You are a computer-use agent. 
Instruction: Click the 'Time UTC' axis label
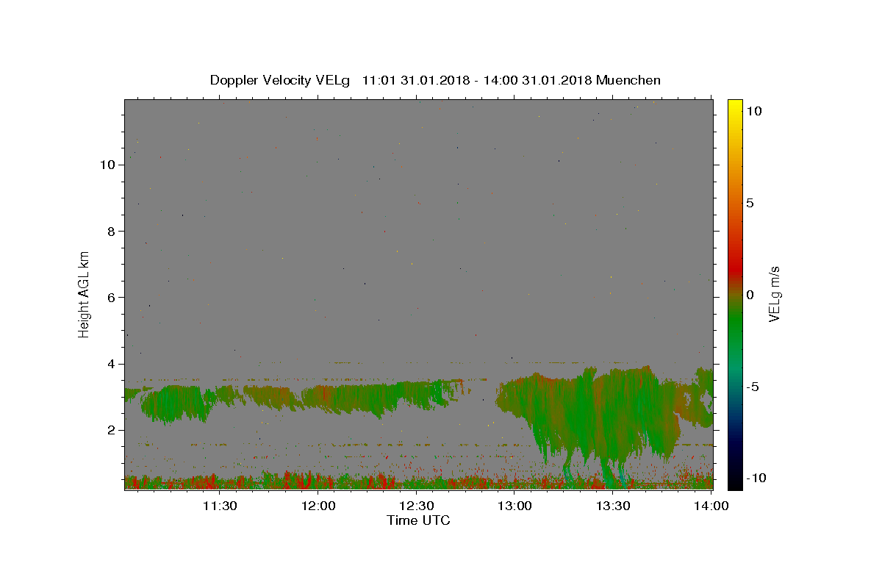418,520
